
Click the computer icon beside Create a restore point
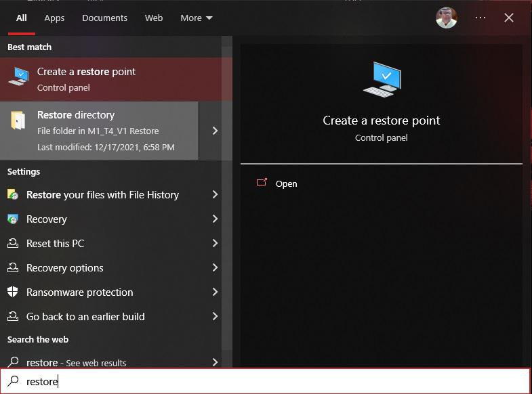click(18, 76)
